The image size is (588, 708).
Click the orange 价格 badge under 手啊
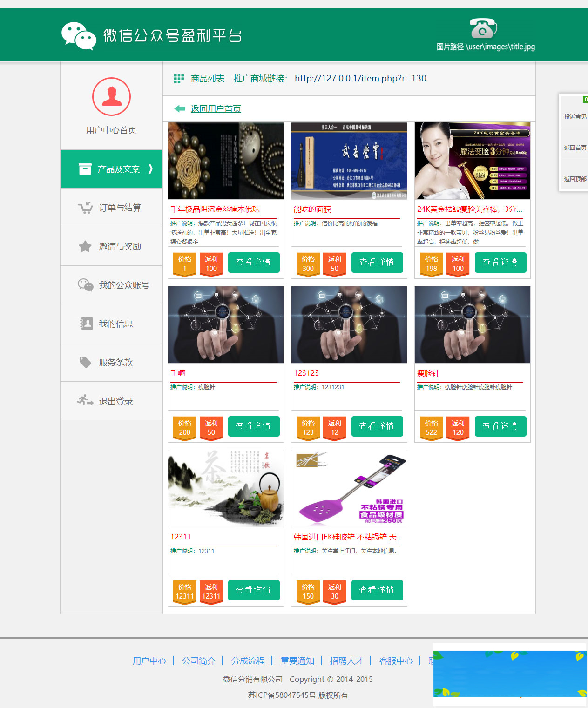click(x=184, y=426)
